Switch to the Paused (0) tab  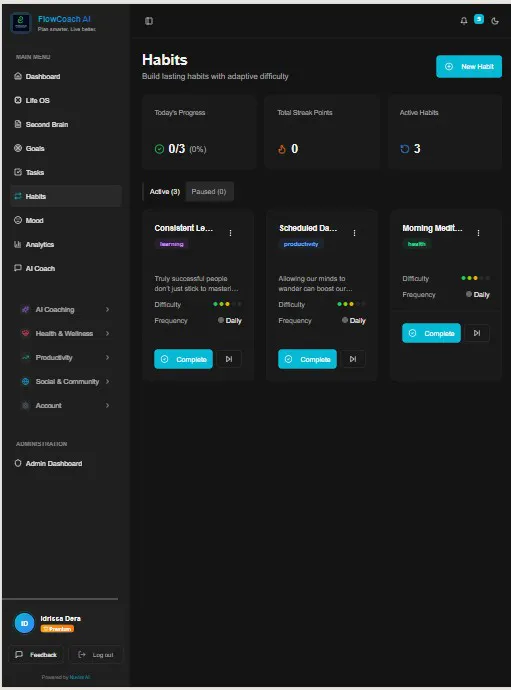[x=209, y=191]
